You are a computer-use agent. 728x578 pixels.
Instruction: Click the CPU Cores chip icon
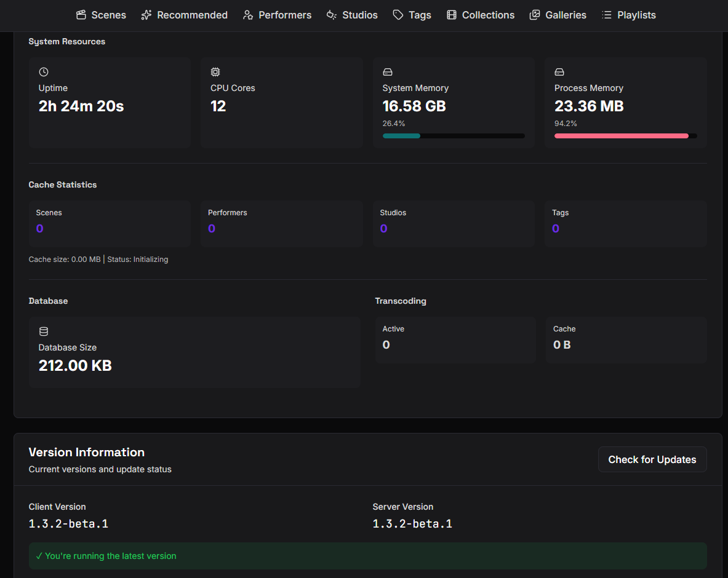click(215, 72)
